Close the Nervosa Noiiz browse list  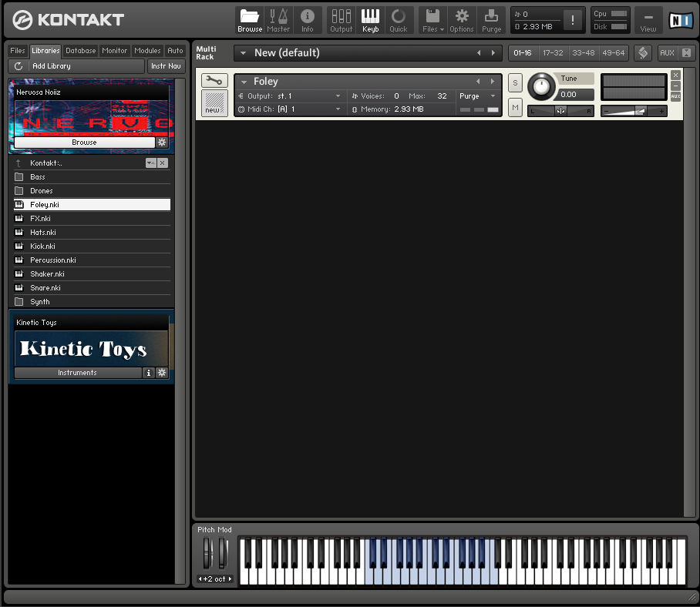tap(163, 163)
